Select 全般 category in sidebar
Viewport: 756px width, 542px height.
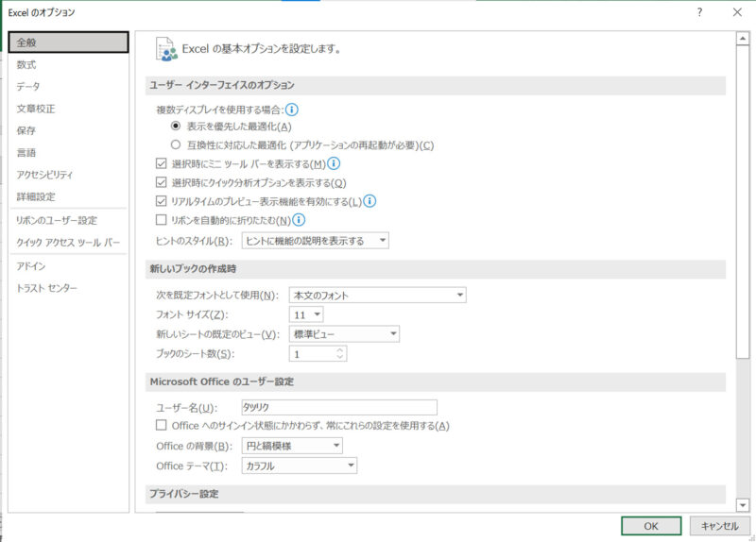[68, 42]
